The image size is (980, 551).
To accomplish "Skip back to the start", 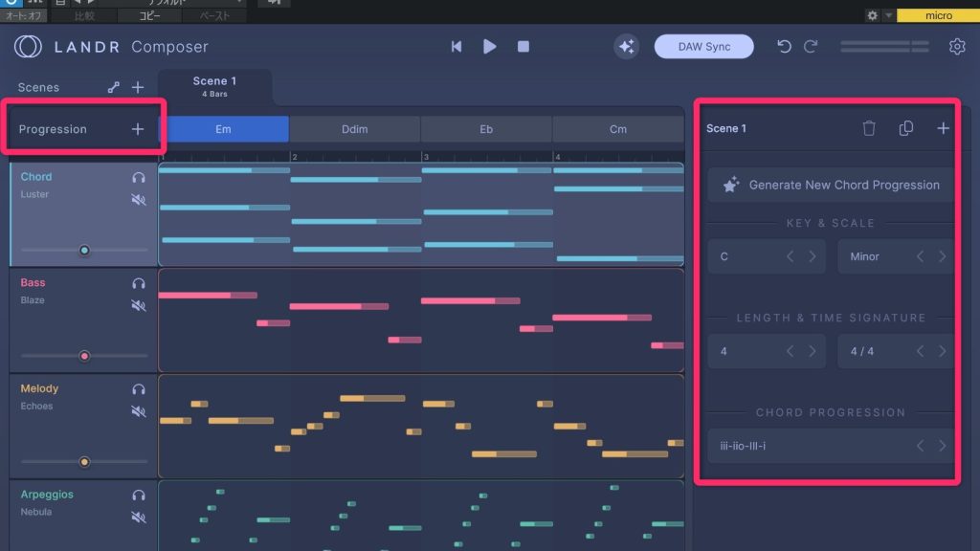I will [457, 46].
